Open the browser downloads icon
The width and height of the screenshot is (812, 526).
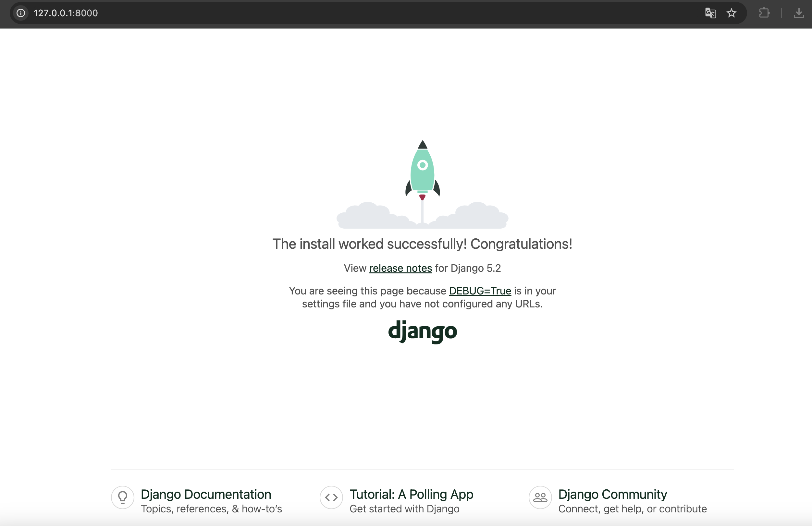(x=799, y=13)
